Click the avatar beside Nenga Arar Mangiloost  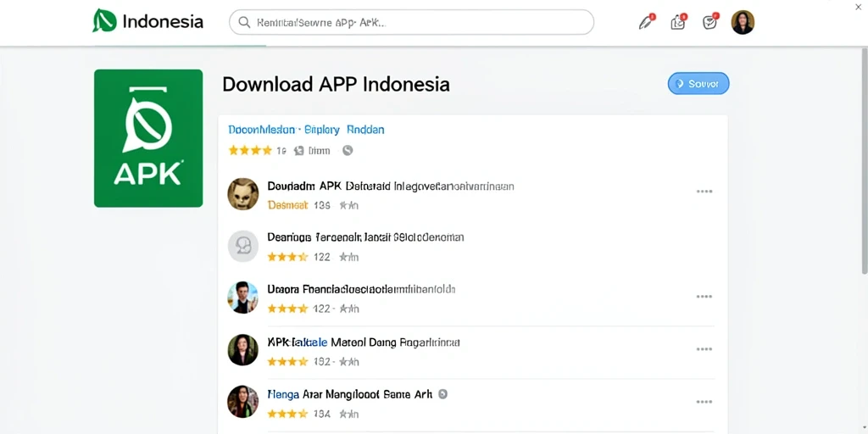[x=243, y=402]
